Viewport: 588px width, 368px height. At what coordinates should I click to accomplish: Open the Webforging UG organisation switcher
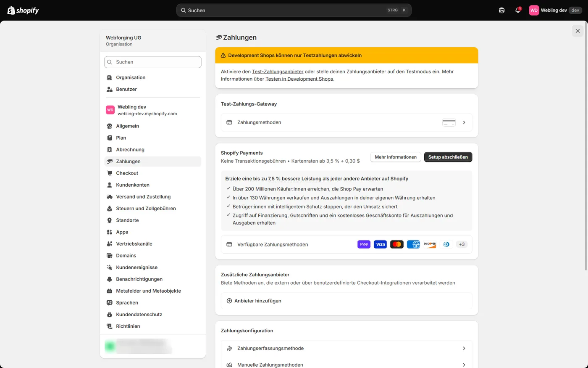(x=153, y=41)
